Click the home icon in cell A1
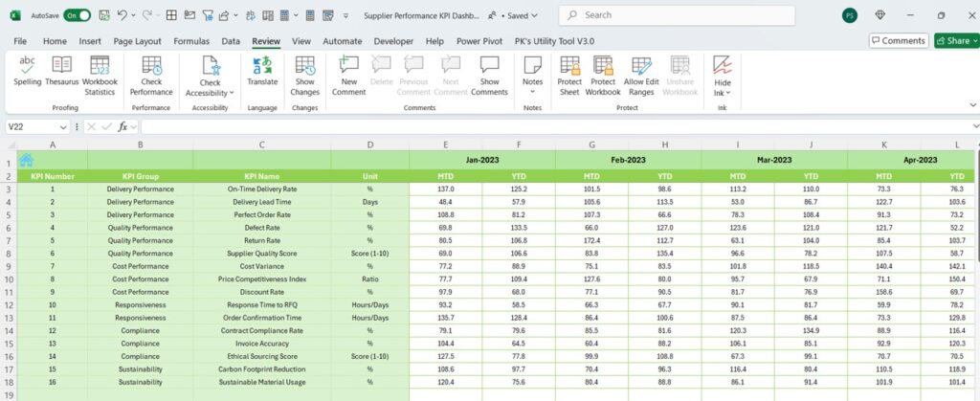The image size is (980, 401). tap(26, 160)
